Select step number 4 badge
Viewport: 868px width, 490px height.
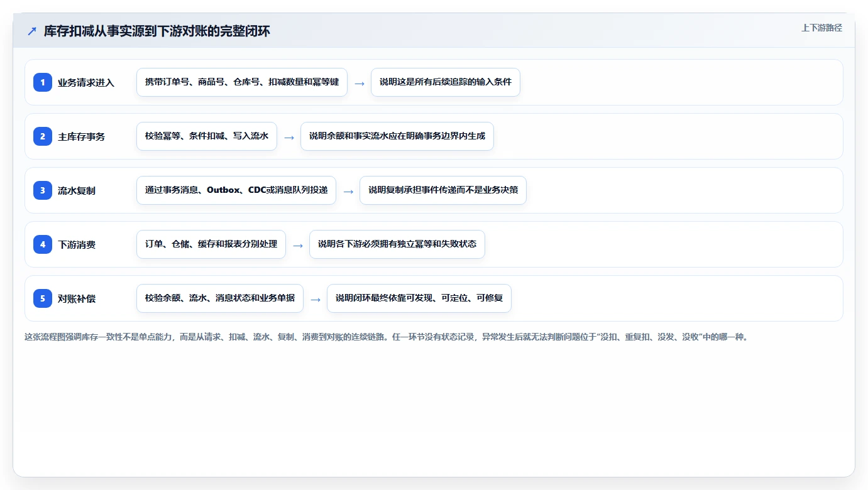43,244
